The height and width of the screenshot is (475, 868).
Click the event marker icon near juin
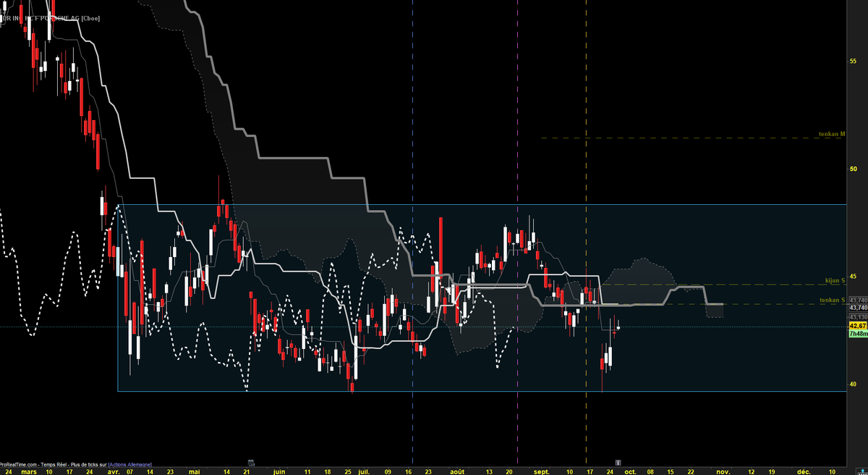click(x=251, y=461)
